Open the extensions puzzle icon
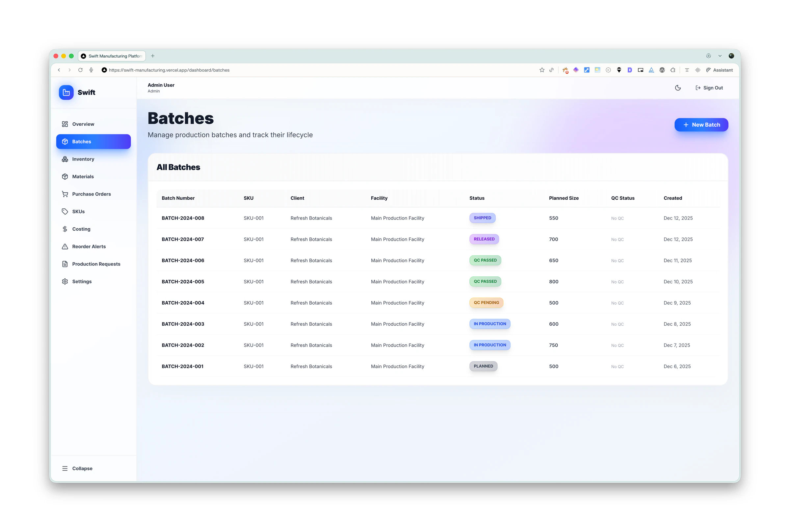The width and height of the screenshot is (790, 532). (673, 70)
